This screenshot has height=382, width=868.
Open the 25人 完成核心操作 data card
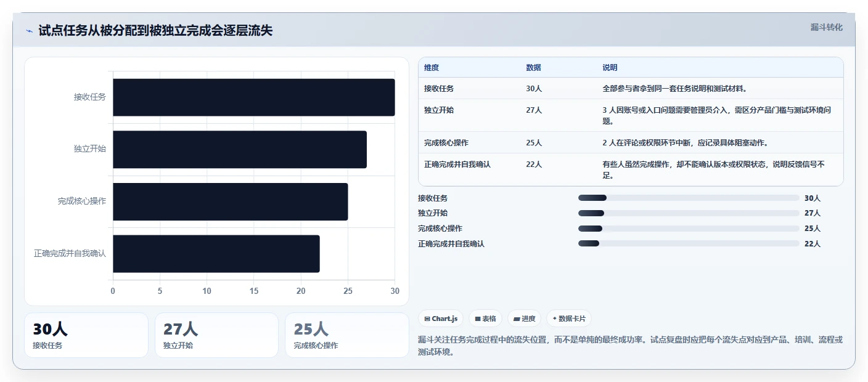click(347, 335)
